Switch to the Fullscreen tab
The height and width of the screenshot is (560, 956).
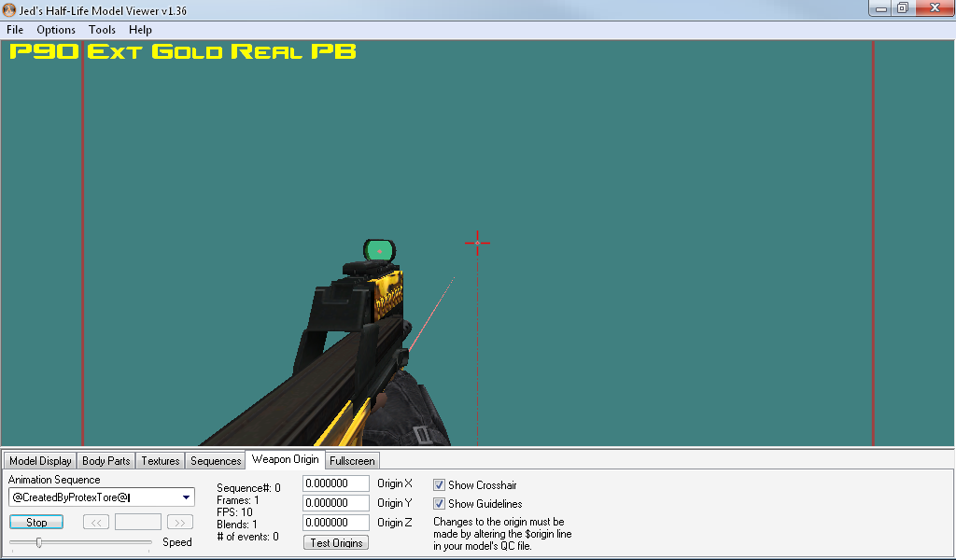click(x=352, y=461)
